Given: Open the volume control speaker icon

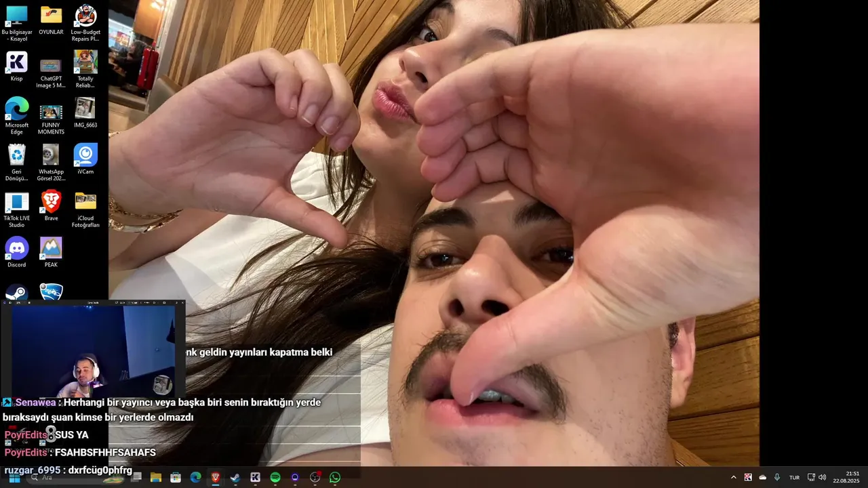Looking at the screenshot, I should (822, 477).
